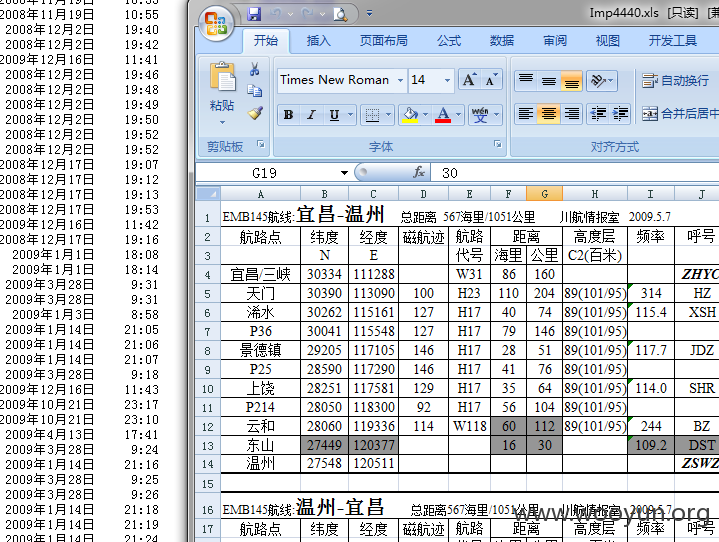719x542 pixels.
Task: Toggle Bold formatting
Action: click(x=288, y=115)
